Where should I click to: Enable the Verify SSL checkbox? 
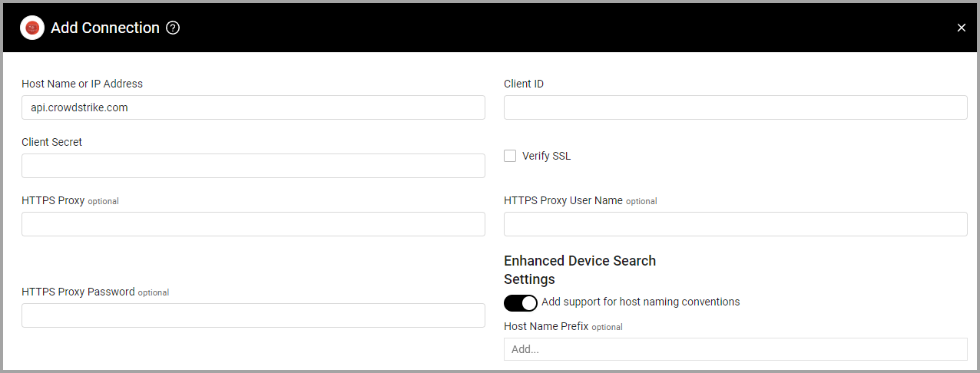[510, 156]
